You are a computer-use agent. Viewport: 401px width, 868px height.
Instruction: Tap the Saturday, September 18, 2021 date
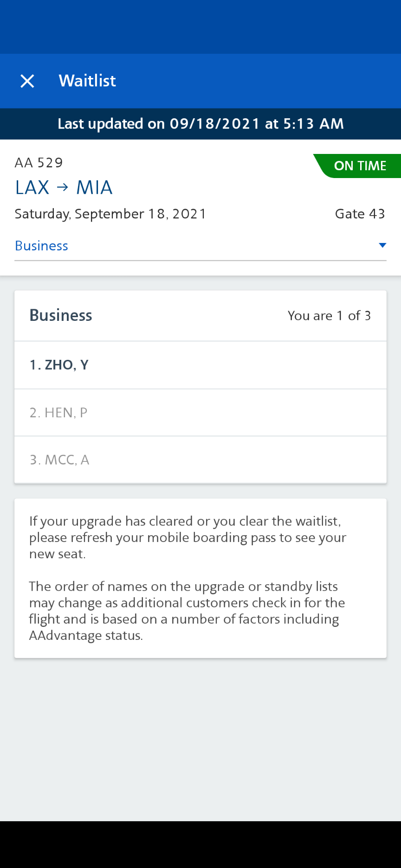click(x=110, y=214)
